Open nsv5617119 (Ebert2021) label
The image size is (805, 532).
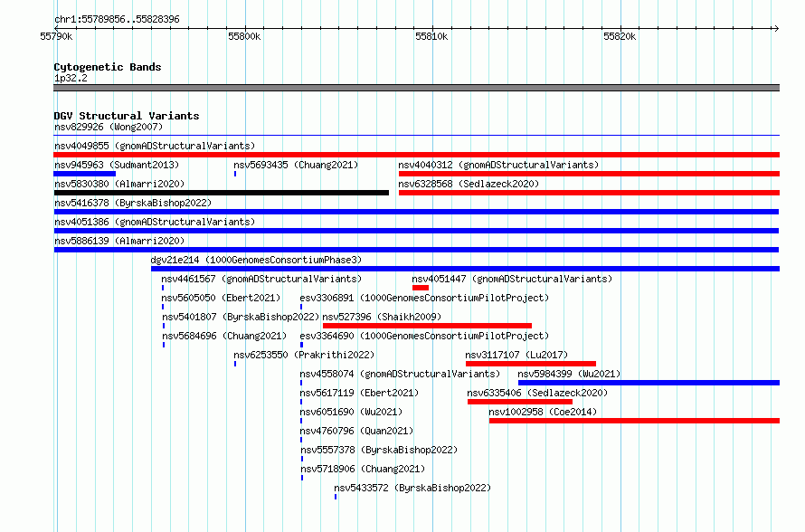coord(359,393)
